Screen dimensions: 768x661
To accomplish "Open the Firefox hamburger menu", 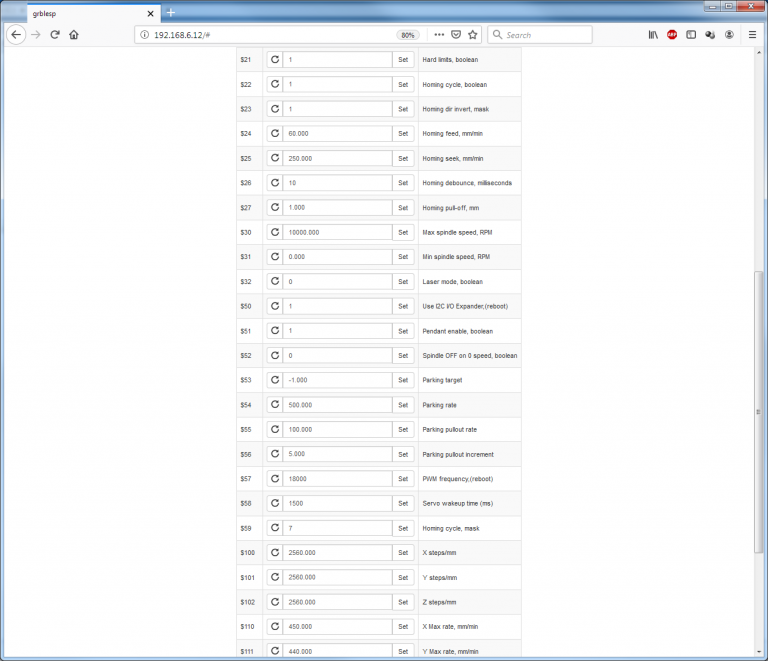I will point(752,35).
